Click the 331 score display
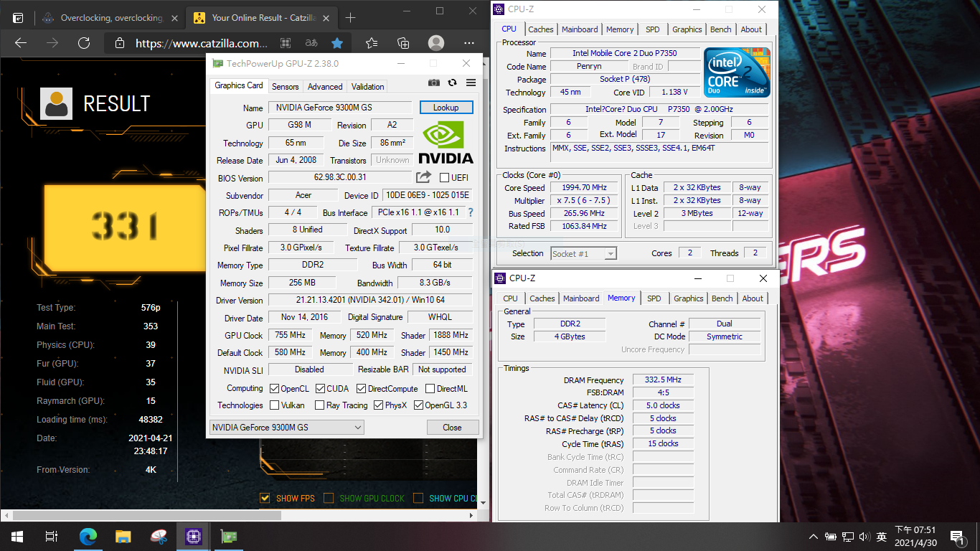Viewport: 980px width, 551px height. [x=124, y=228]
